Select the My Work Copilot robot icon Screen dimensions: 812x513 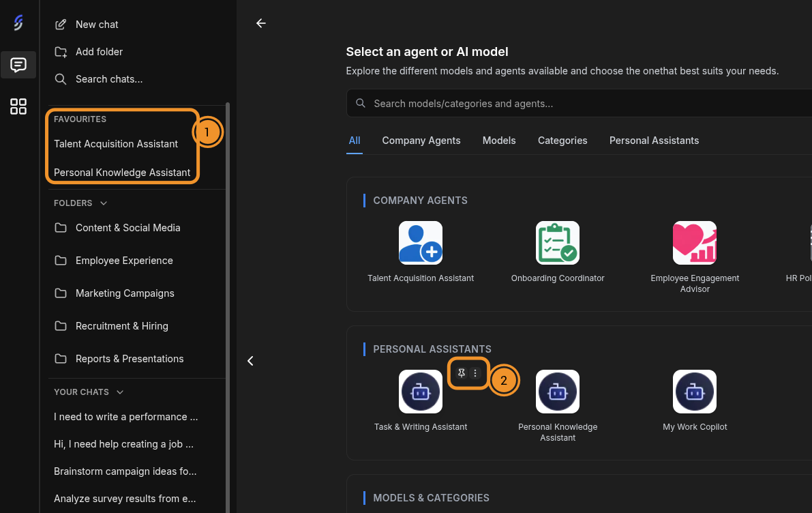(x=694, y=391)
